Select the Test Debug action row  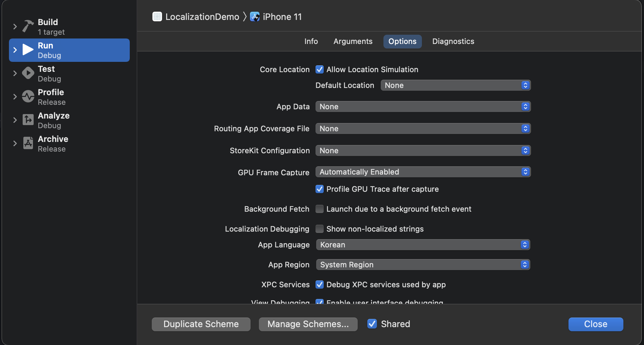coord(69,74)
